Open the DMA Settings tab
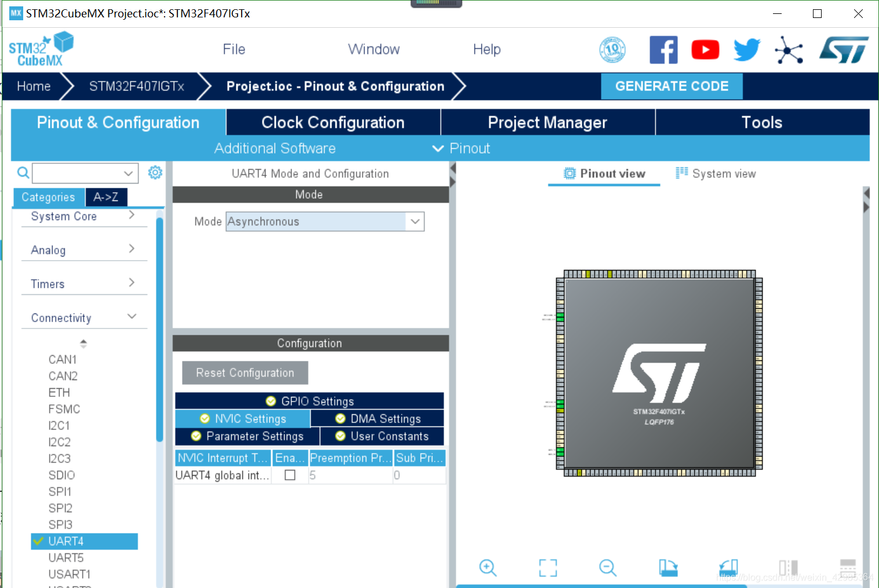879x588 pixels. [378, 418]
